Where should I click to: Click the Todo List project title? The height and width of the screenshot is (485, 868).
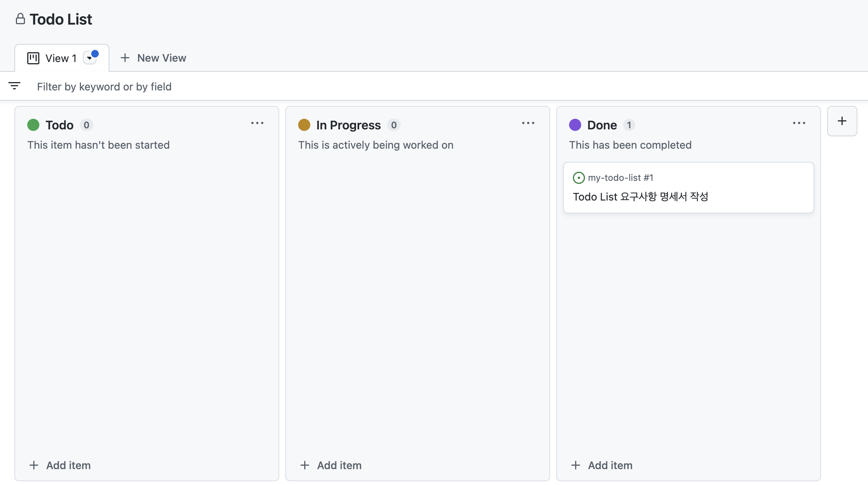click(61, 19)
